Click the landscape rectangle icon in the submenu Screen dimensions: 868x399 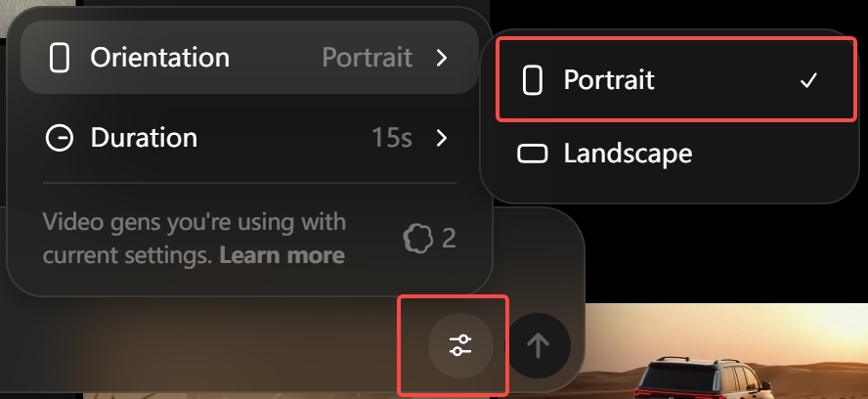coord(532,154)
